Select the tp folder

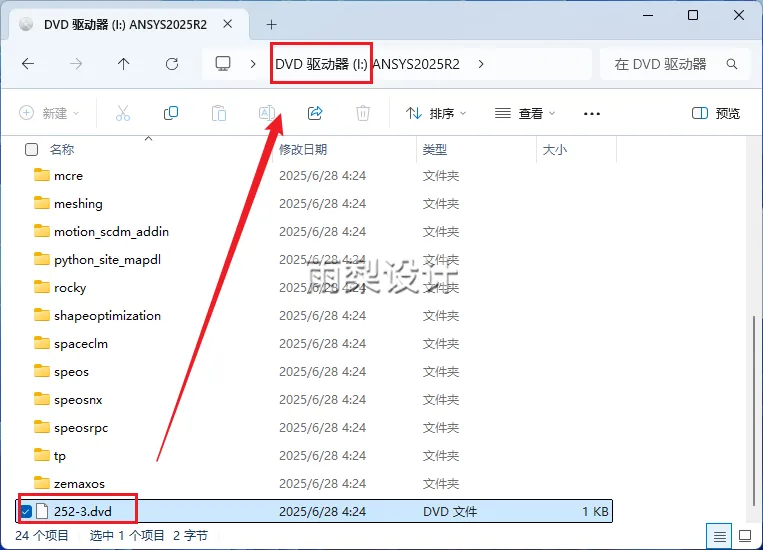[59, 456]
